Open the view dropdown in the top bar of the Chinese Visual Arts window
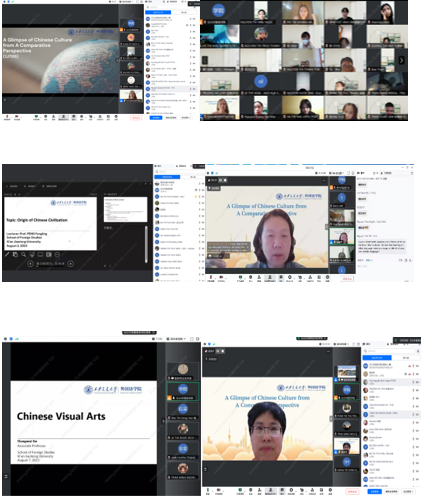Screen dimensions: 426x501 pos(176,339)
